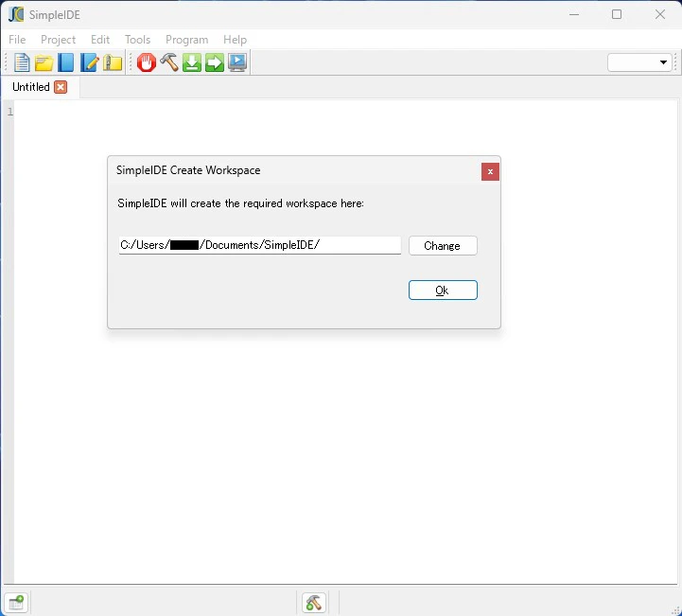Close the Untitled tab with orange X
The image size is (682, 616).
[61, 87]
